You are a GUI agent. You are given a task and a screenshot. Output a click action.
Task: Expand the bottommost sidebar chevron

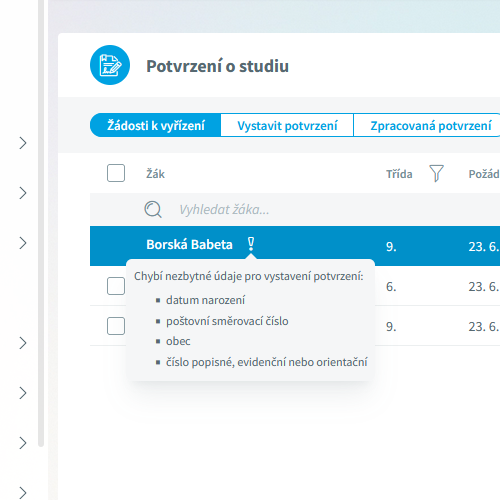tap(23, 493)
